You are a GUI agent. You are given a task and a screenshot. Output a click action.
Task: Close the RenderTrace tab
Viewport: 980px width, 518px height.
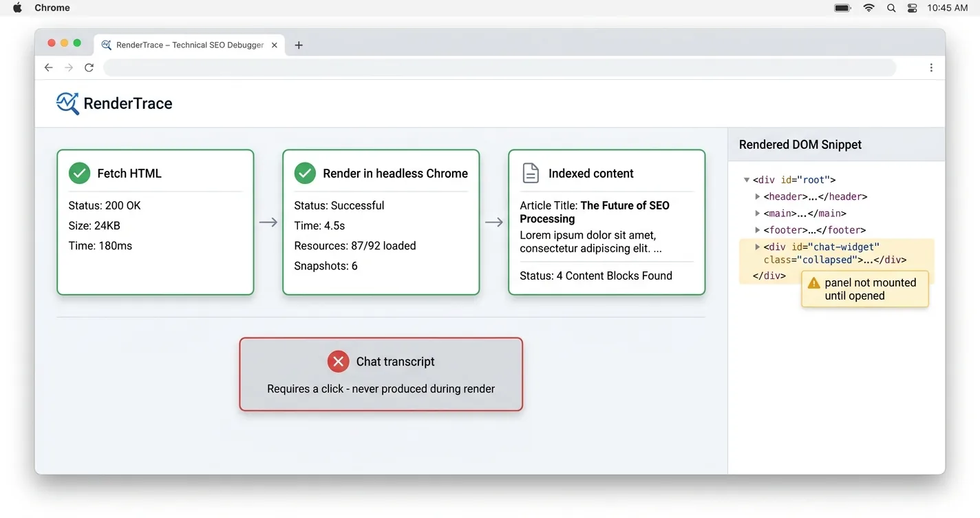point(275,45)
